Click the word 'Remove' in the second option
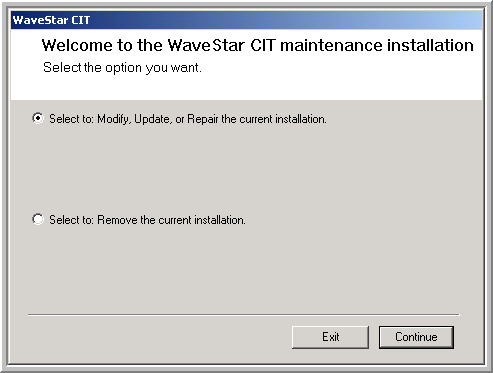Viewport: 493px width, 373px height. [x=117, y=220]
